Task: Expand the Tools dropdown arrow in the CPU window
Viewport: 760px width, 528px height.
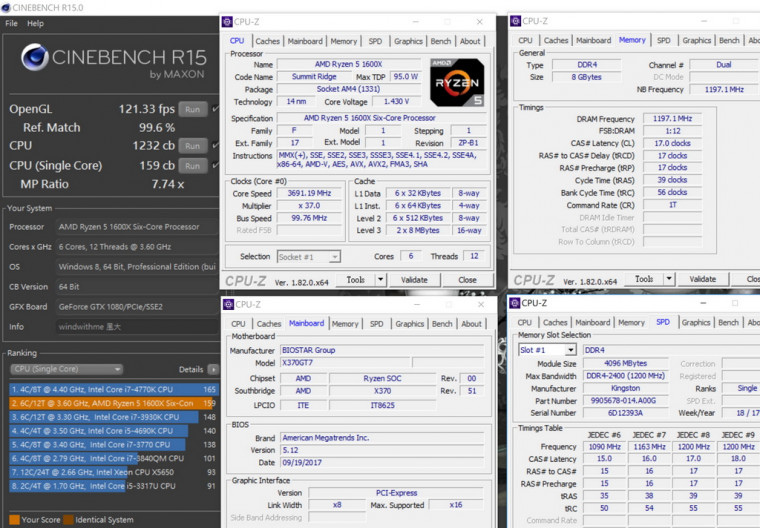Action: [371, 280]
